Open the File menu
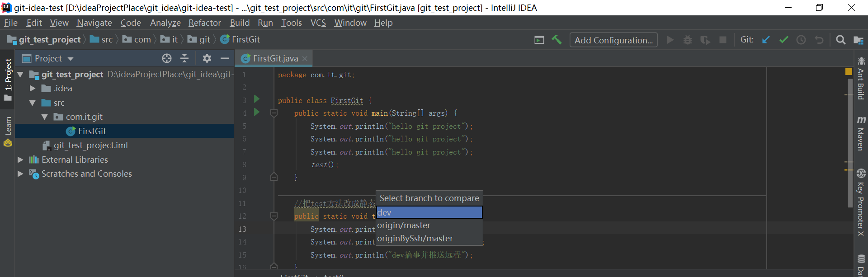Screen dimensions: 868x277 pyautogui.click(x=11, y=23)
